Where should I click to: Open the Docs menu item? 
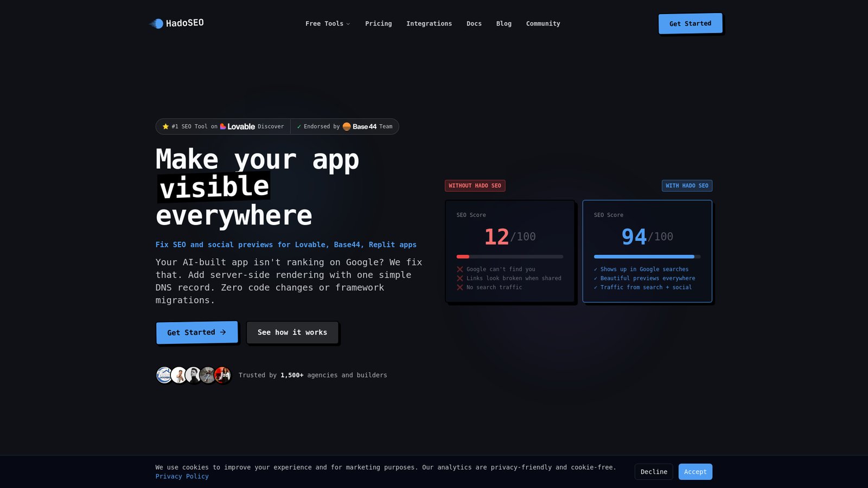coord(474,23)
